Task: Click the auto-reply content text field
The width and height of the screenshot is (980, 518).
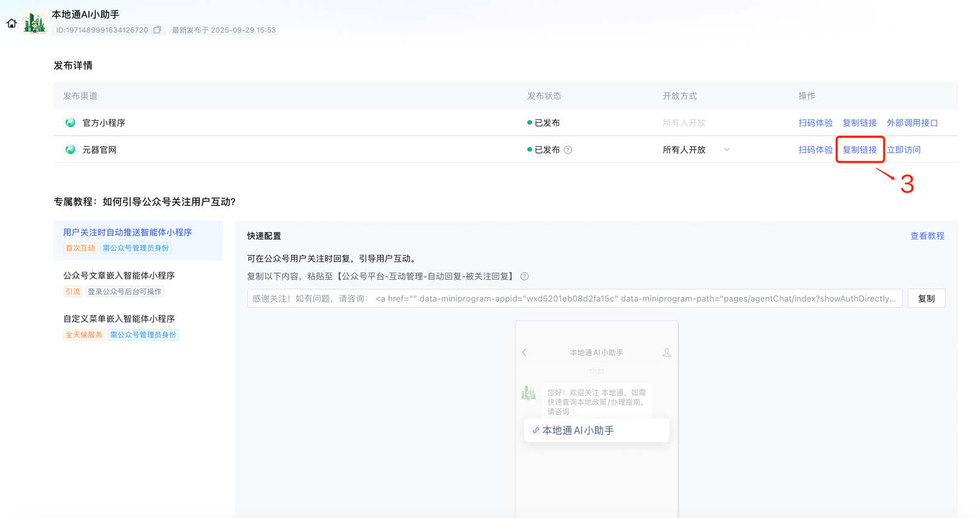Action: pyautogui.click(x=574, y=299)
